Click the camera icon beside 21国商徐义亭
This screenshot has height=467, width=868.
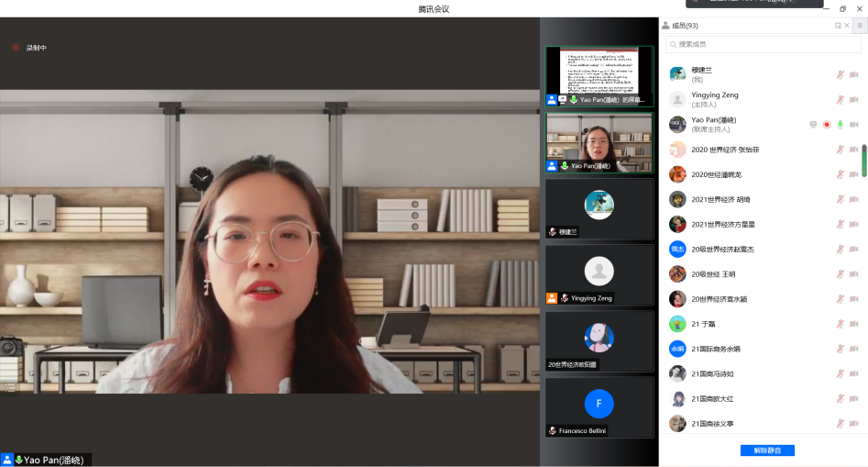(x=853, y=424)
